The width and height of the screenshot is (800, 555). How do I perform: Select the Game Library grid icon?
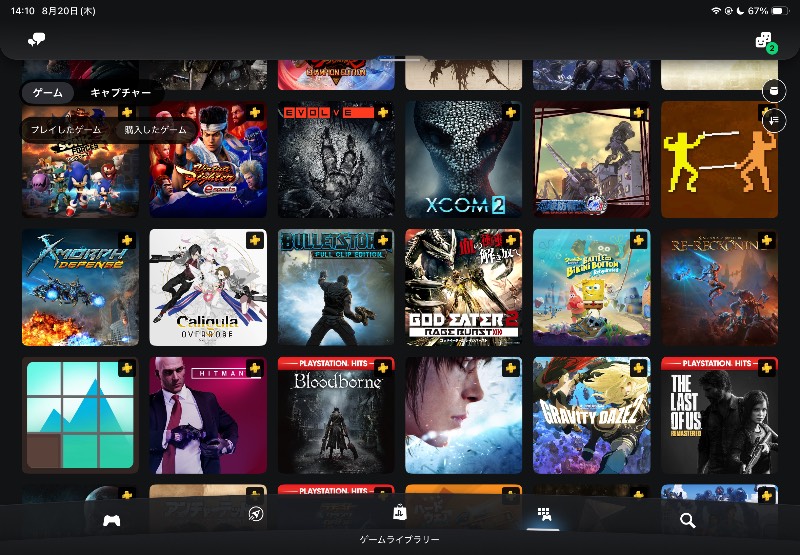point(544,515)
